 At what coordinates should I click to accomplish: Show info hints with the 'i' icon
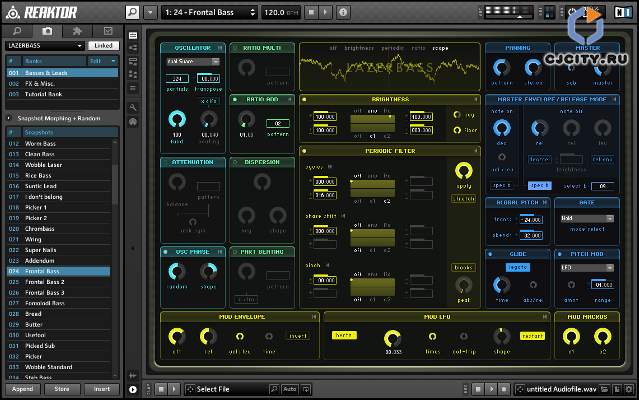(x=343, y=12)
